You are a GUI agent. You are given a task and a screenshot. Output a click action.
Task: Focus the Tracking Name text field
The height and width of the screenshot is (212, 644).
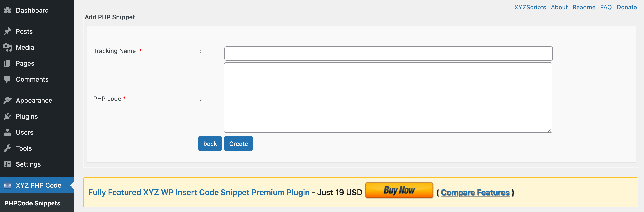[388, 53]
